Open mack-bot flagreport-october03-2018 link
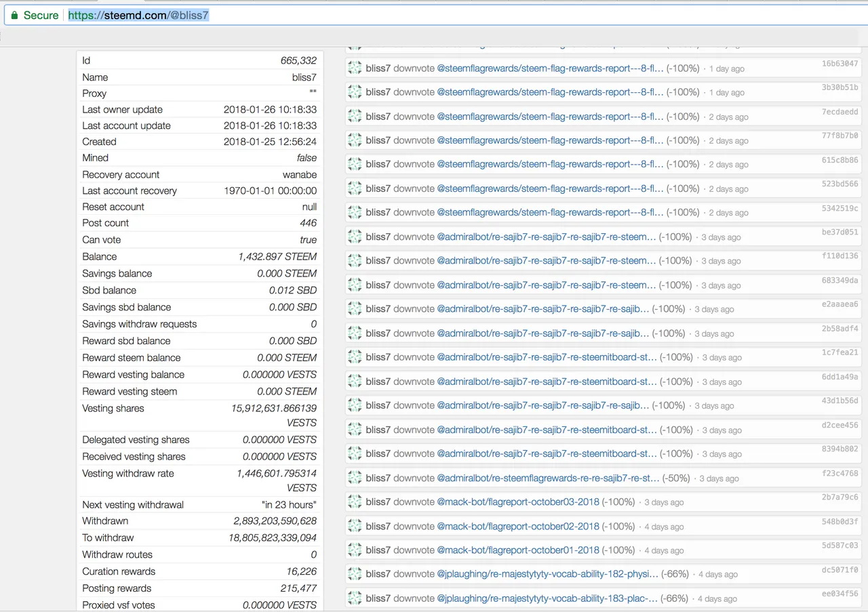 tap(518, 502)
